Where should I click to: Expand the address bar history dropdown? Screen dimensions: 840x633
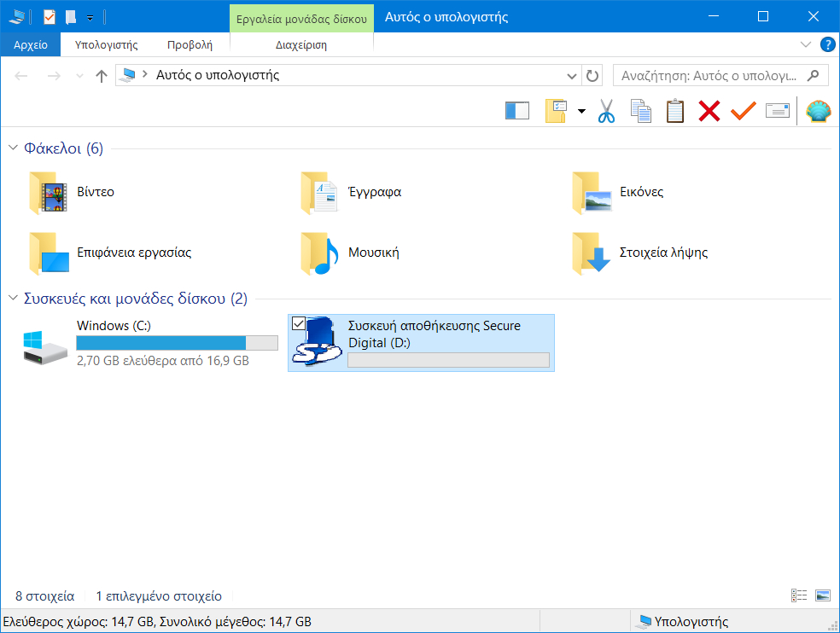[x=572, y=76]
